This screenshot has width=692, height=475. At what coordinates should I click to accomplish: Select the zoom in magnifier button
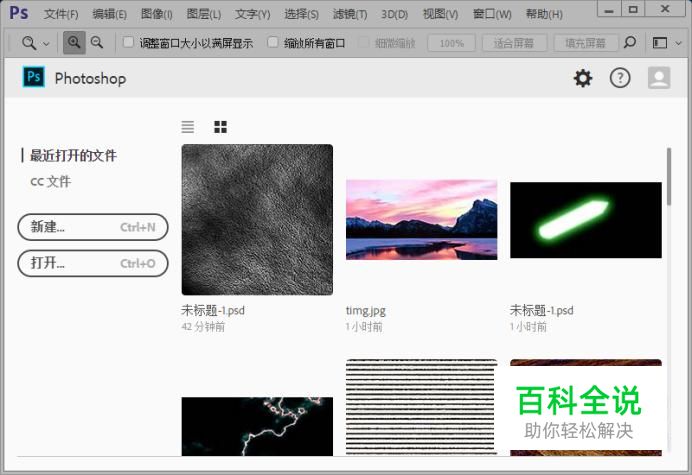click(74, 43)
